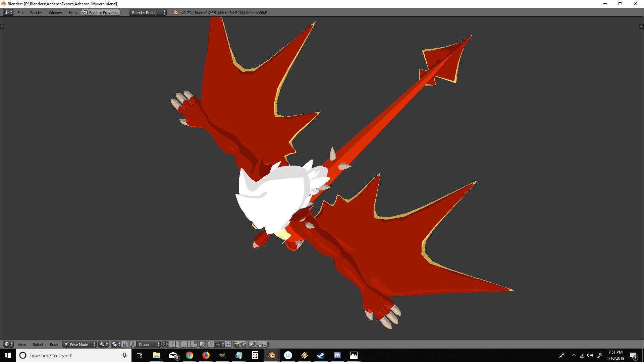Open snap element type selector

220,344
